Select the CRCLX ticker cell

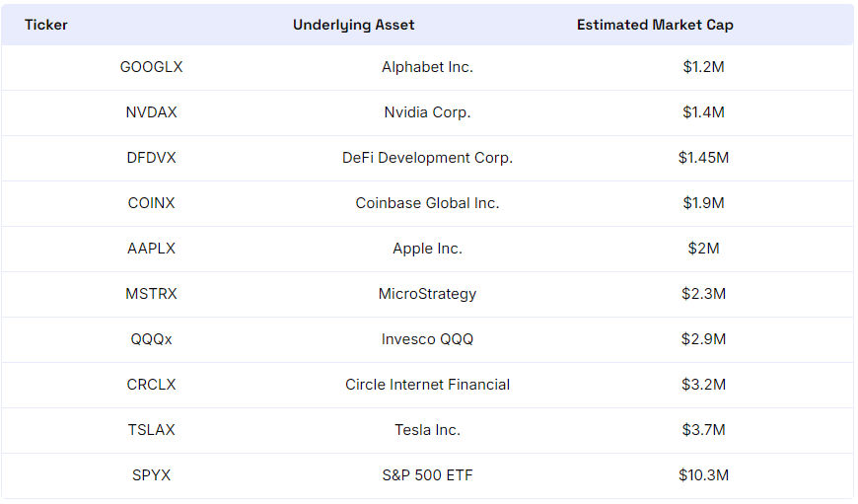[151, 385]
